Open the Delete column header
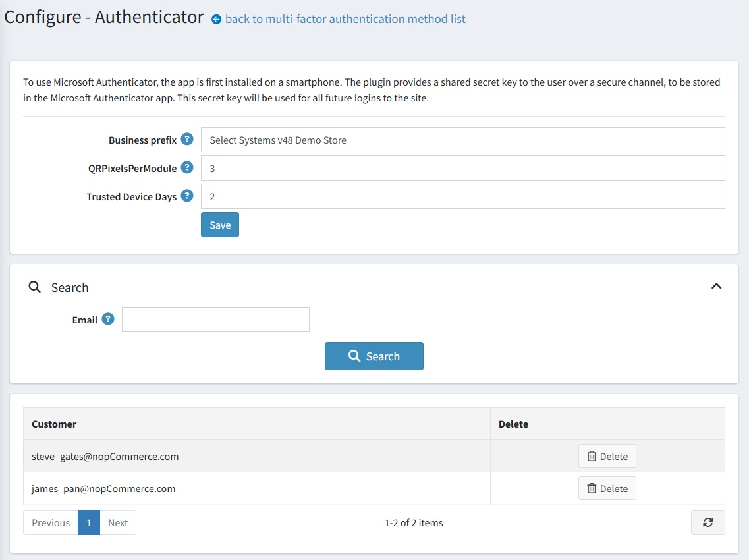The width and height of the screenshot is (749, 560). coord(514,424)
